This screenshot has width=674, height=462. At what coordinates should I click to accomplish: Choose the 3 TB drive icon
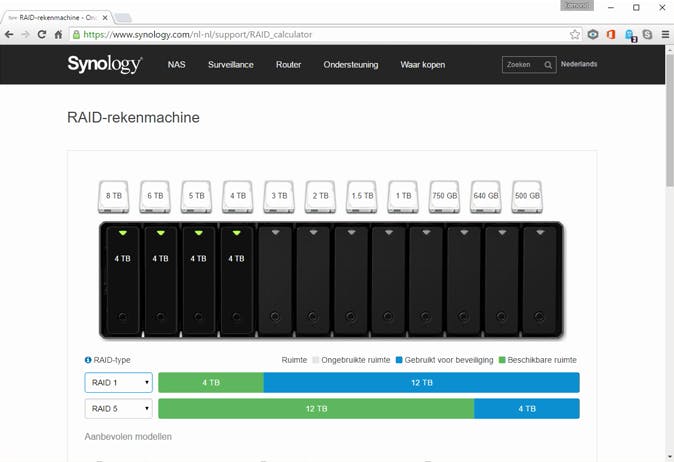tap(279, 196)
